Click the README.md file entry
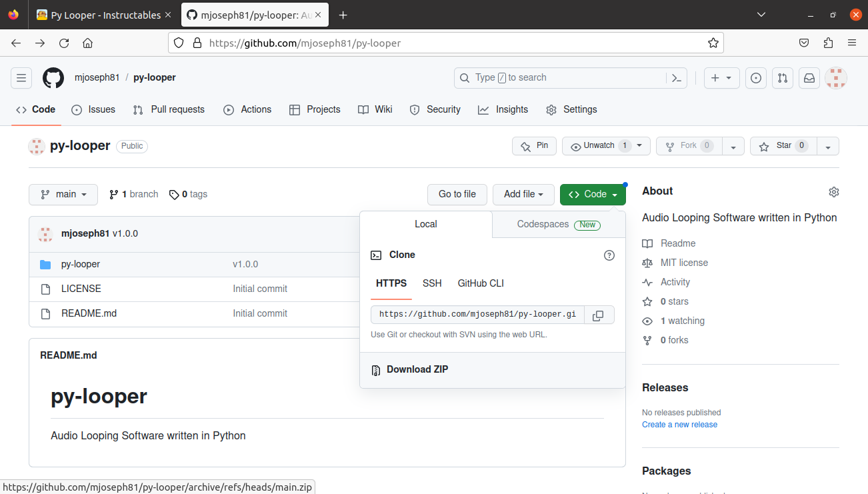 point(89,313)
